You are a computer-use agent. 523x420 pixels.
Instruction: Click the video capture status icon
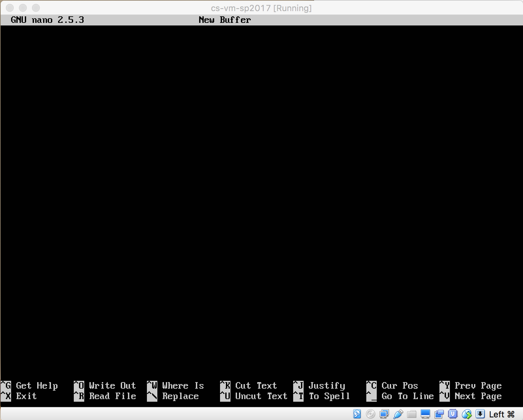[439, 414]
